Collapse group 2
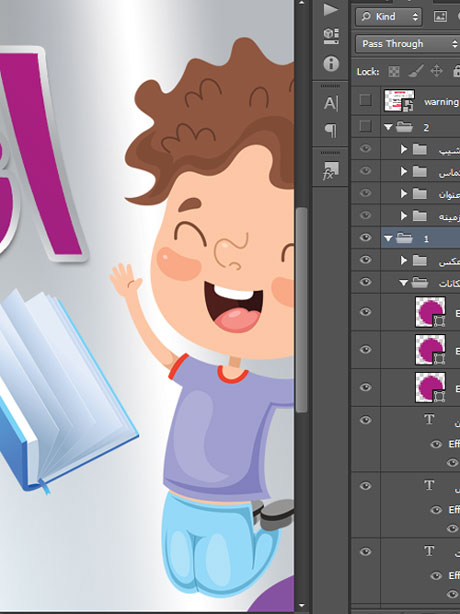Image resolution: width=460 pixels, height=614 pixels. [388, 127]
